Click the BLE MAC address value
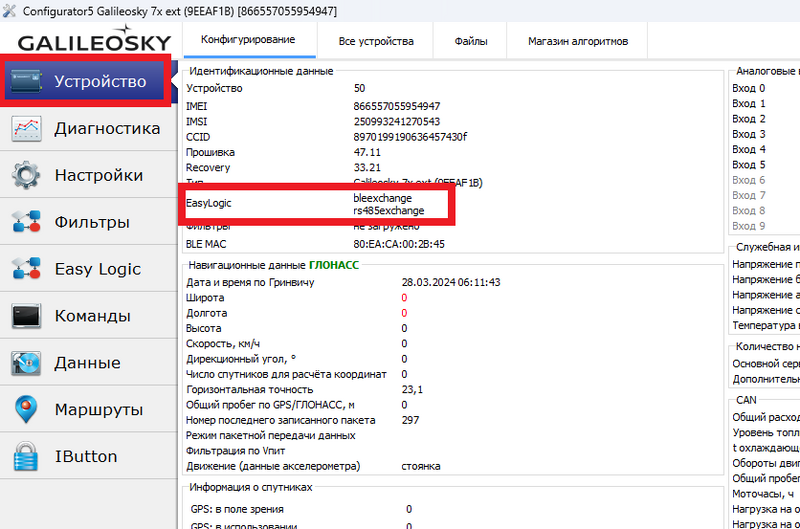Viewport: 800px width, 529px height. pyautogui.click(x=399, y=244)
